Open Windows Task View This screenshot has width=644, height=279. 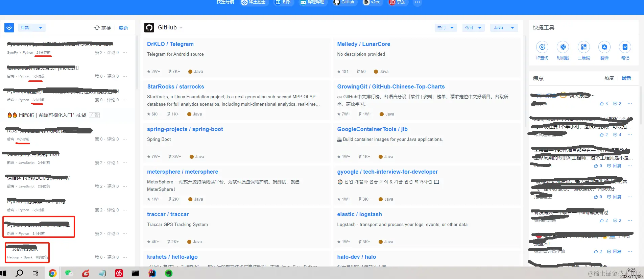(35, 273)
